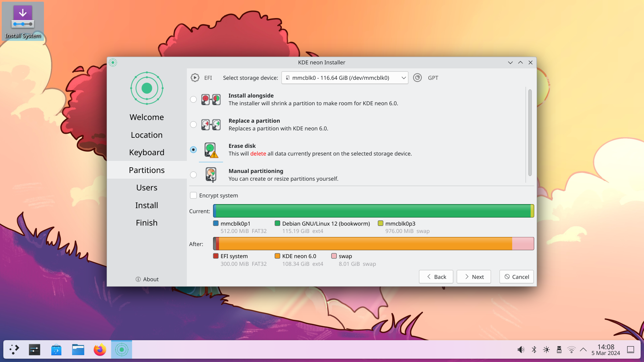Click the show desktop icon
The height and width of the screenshot is (362, 644).
click(x=631, y=350)
